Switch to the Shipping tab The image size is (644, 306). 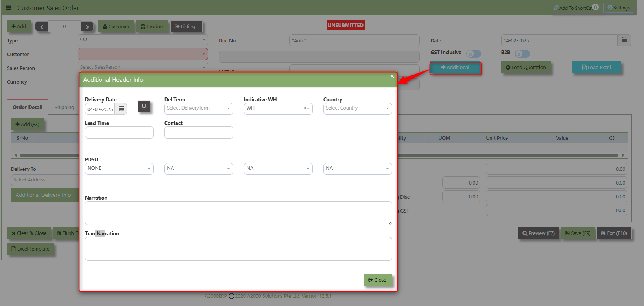click(x=64, y=107)
